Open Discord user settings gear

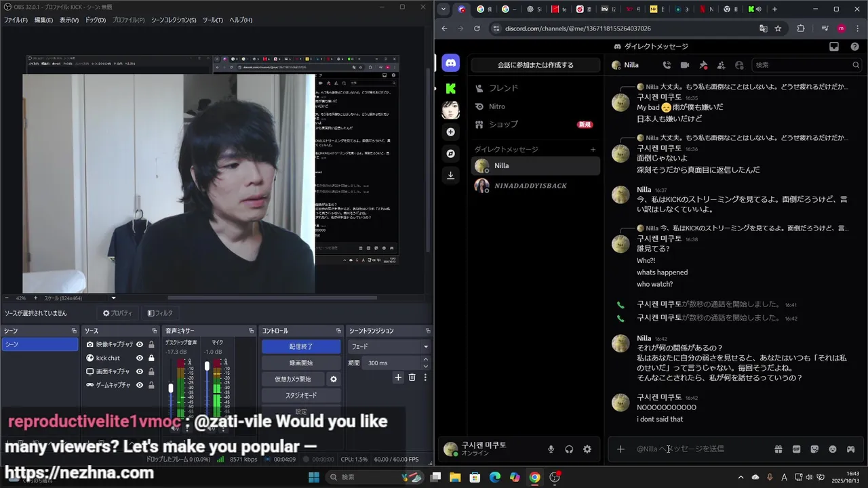[x=587, y=449]
